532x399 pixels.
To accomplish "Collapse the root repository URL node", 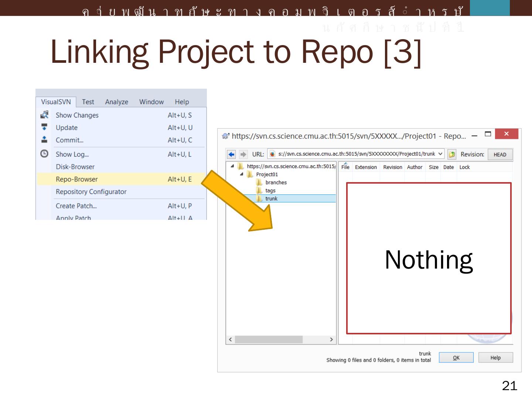I will (x=232, y=166).
